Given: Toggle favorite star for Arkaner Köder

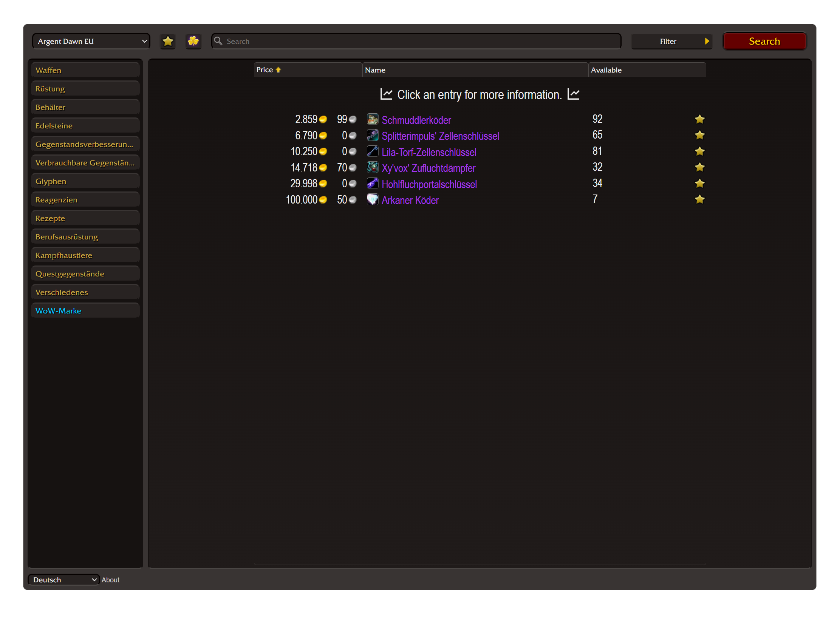Looking at the screenshot, I should pos(699,199).
